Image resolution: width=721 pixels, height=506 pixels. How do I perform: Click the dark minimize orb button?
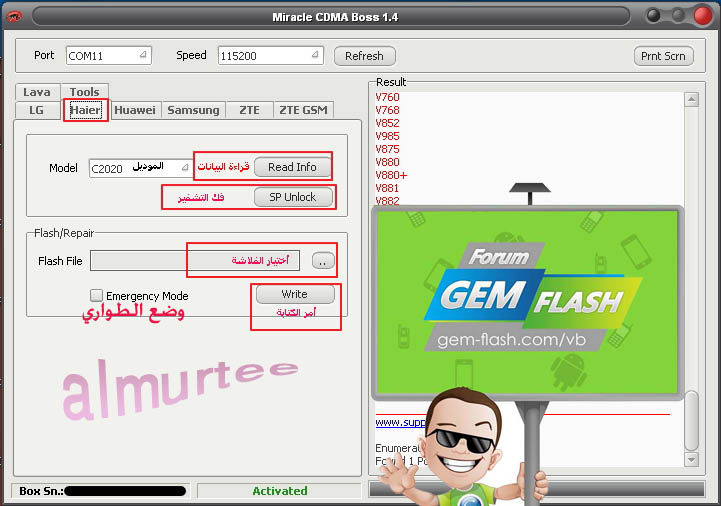[x=653, y=16]
